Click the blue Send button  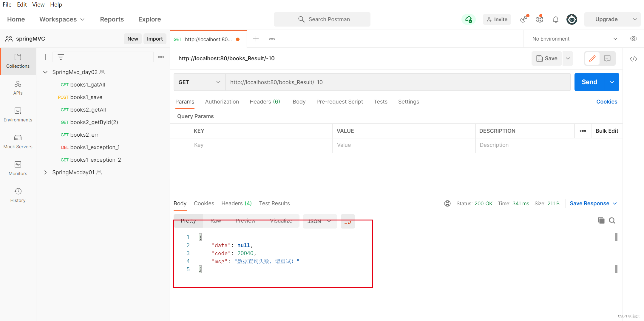[589, 82]
